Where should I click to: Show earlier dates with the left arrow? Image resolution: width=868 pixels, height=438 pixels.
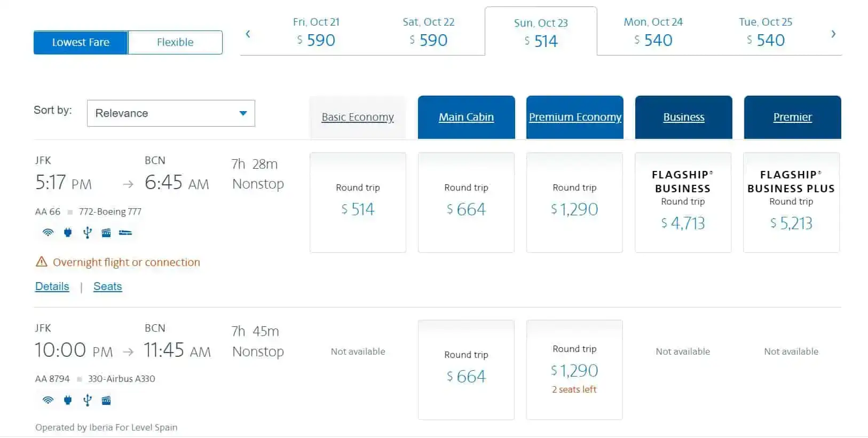[248, 34]
